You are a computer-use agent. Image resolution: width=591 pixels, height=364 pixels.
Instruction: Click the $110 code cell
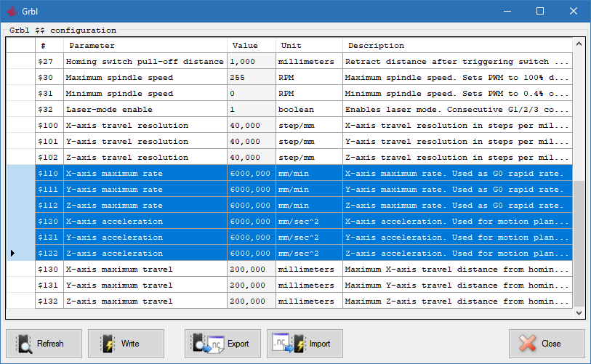click(49, 174)
